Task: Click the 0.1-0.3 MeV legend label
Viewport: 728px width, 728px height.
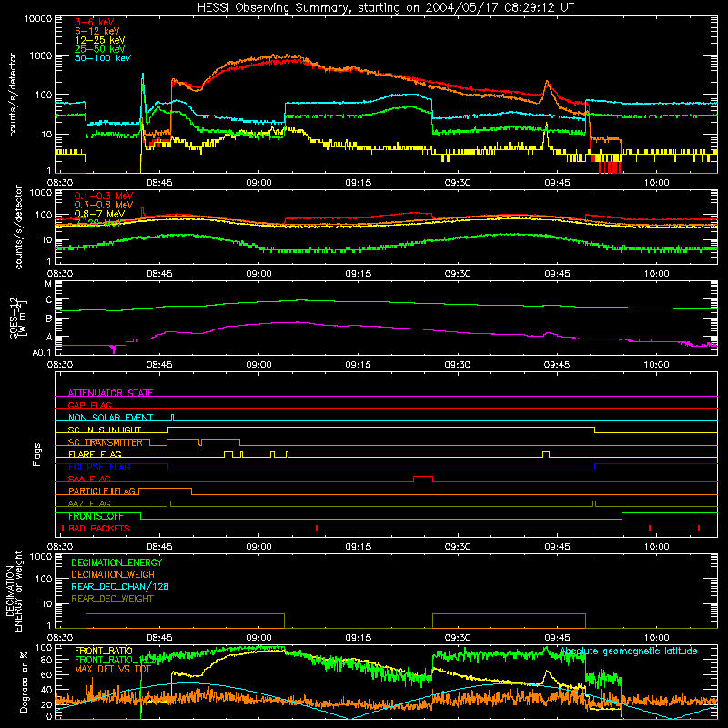Action: pyautogui.click(x=104, y=196)
